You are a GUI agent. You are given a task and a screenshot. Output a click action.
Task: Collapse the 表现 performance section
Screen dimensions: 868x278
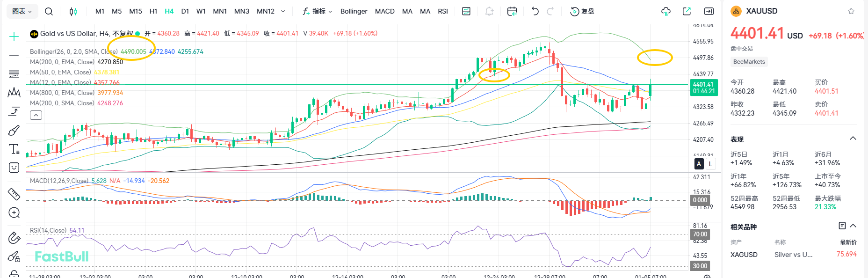853,139
